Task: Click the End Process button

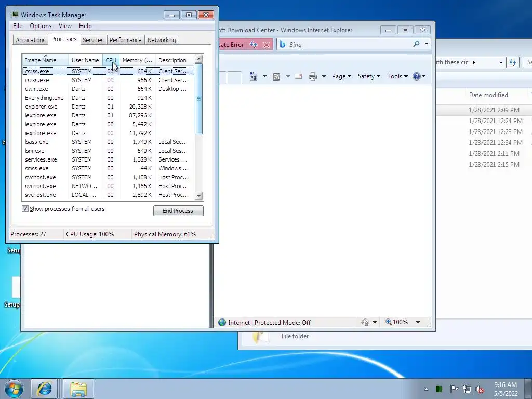Action: [x=178, y=211]
